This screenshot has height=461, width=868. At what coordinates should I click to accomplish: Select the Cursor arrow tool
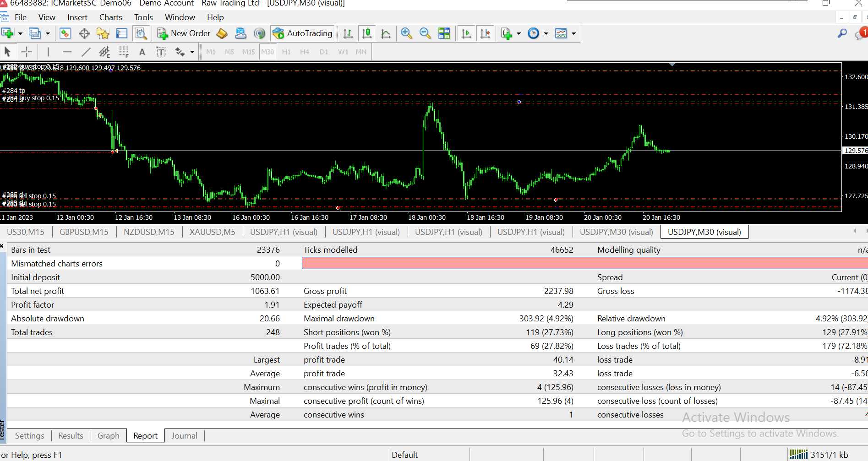coord(7,52)
